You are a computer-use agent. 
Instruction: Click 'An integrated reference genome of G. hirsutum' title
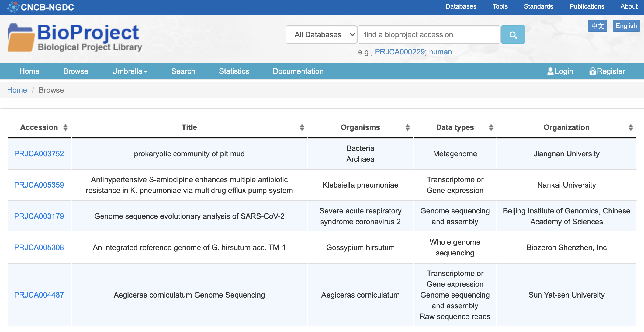point(189,247)
